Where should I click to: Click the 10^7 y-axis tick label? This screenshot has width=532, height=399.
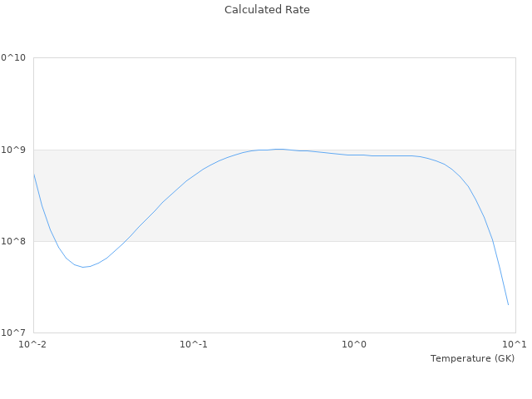coord(15,332)
